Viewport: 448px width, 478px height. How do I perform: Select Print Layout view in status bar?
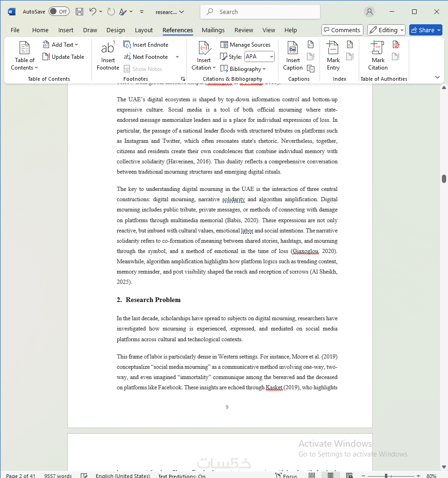tap(330, 475)
